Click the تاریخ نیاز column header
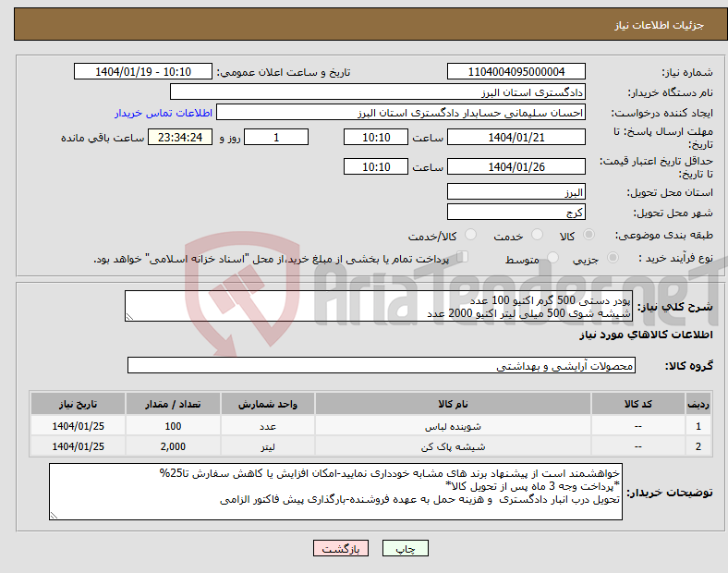This screenshot has height=573, width=728. coord(78,404)
